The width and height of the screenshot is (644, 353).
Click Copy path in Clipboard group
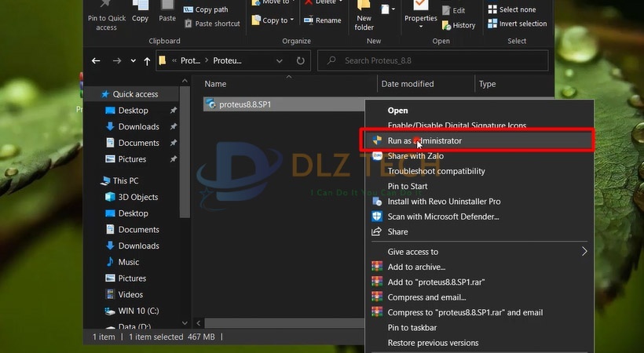click(210, 9)
